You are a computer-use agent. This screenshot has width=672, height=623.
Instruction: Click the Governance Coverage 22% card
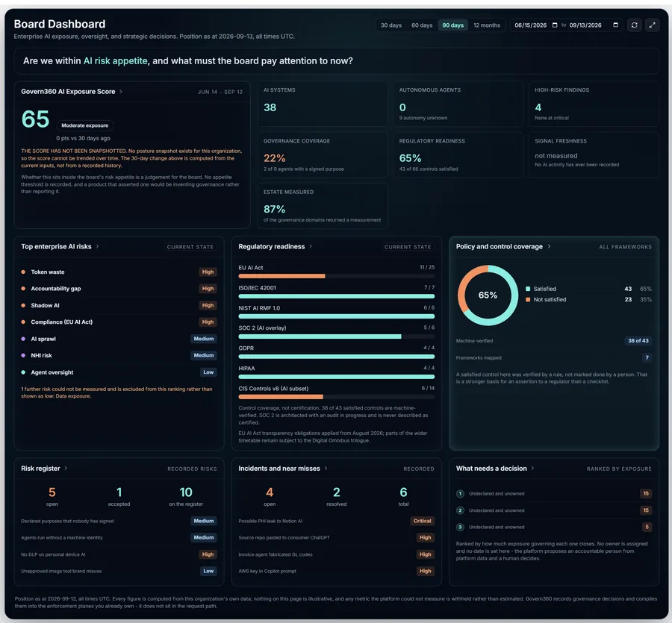323,155
